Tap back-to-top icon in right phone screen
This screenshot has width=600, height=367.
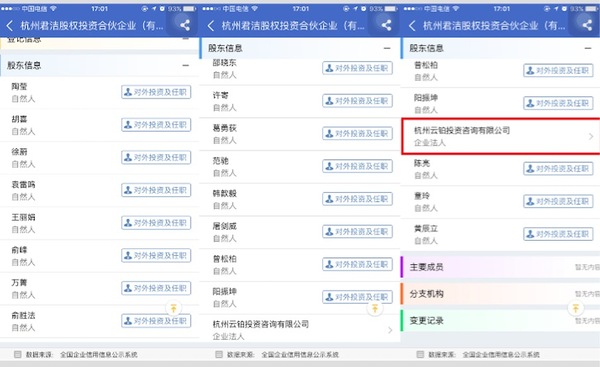point(576,308)
